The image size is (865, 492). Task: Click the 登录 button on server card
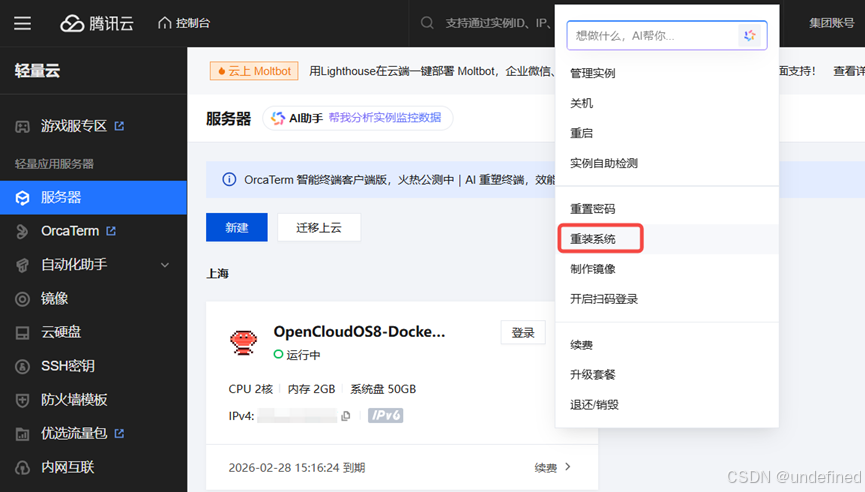(523, 333)
